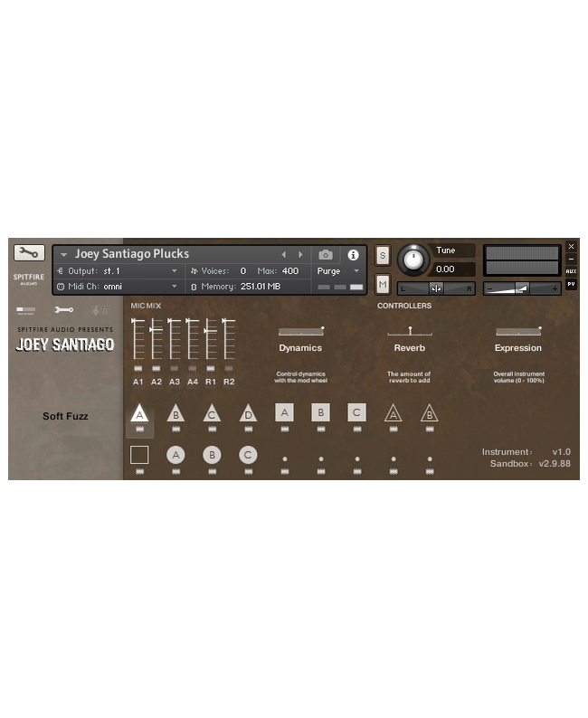The image size is (588, 718).
Task: Open the Purge dropdown menu
Action: [x=338, y=271]
